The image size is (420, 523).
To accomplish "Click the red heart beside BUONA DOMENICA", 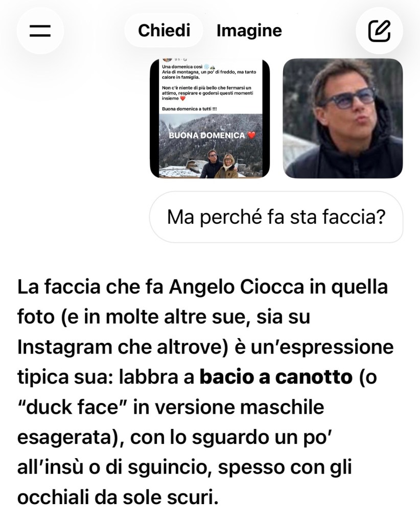I will click(x=251, y=135).
